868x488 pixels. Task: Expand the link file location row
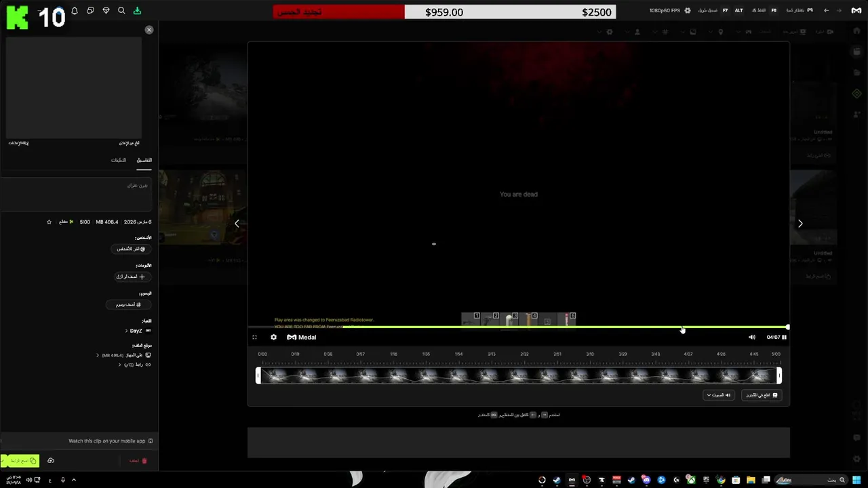tap(135, 365)
